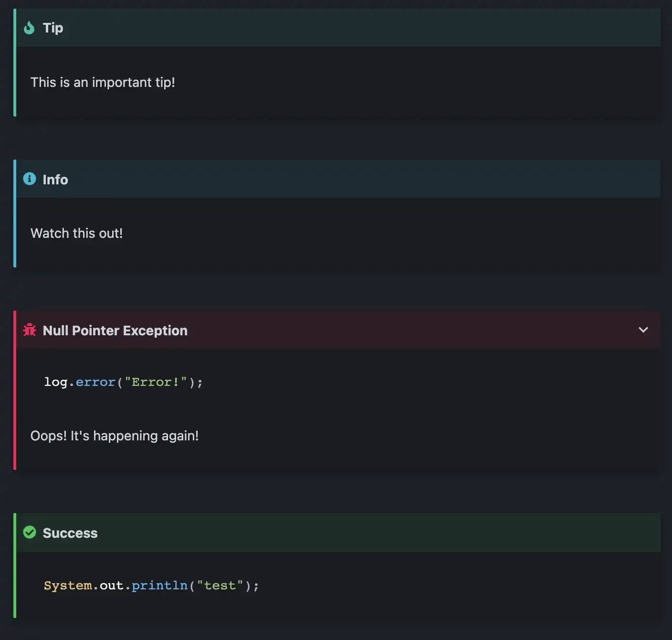Click the 'Oops! It's happening again!' text
672x640 pixels.
coord(115,436)
